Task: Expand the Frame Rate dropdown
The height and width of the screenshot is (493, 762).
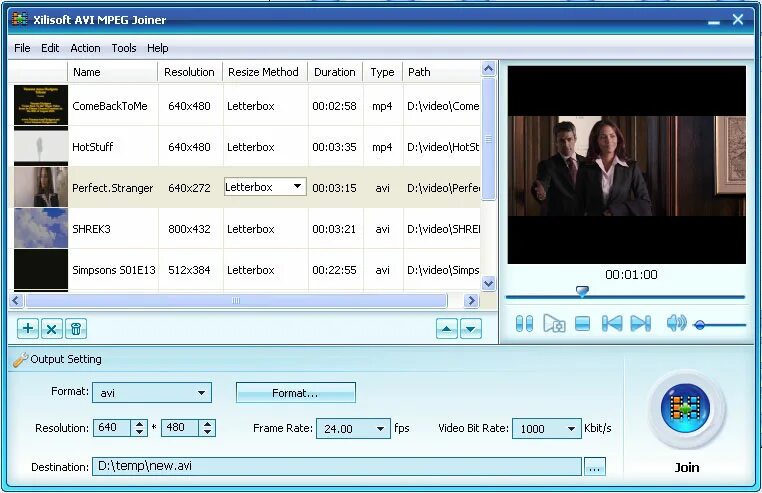Action: coord(380,429)
